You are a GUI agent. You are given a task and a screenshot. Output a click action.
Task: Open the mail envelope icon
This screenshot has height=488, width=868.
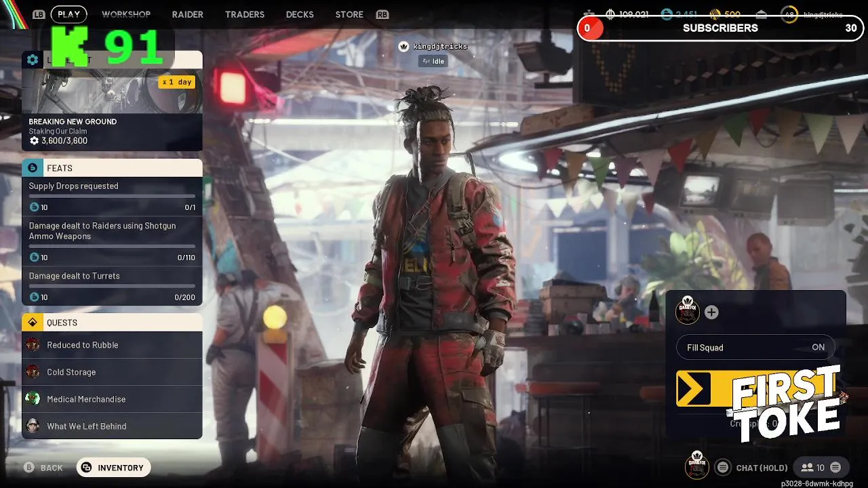click(x=761, y=14)
